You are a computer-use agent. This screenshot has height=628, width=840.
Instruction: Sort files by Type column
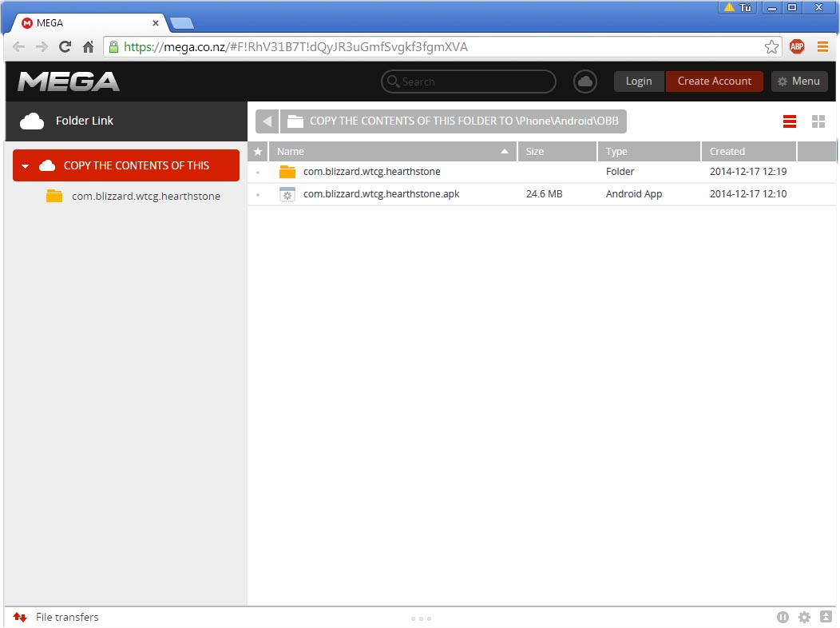(x=648, y=152)
